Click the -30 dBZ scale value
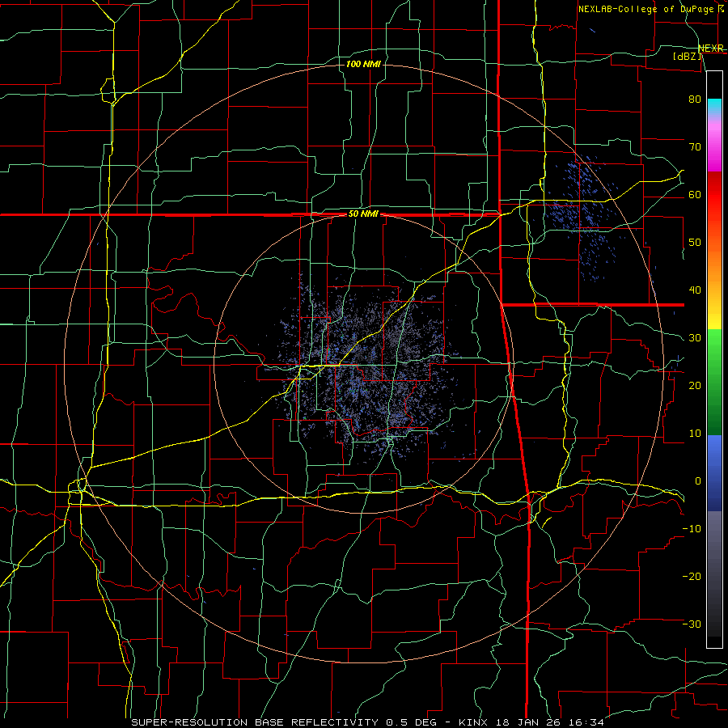 692,624
